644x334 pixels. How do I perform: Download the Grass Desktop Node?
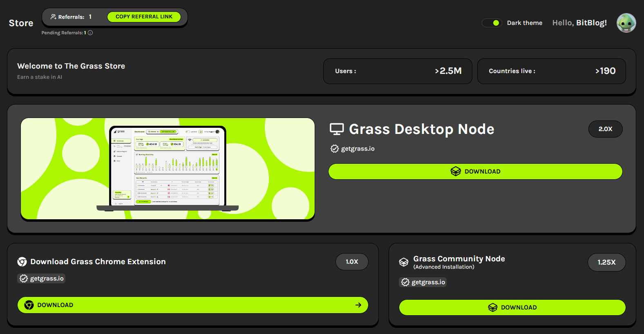pyautogui.click(x=475, y=171)
